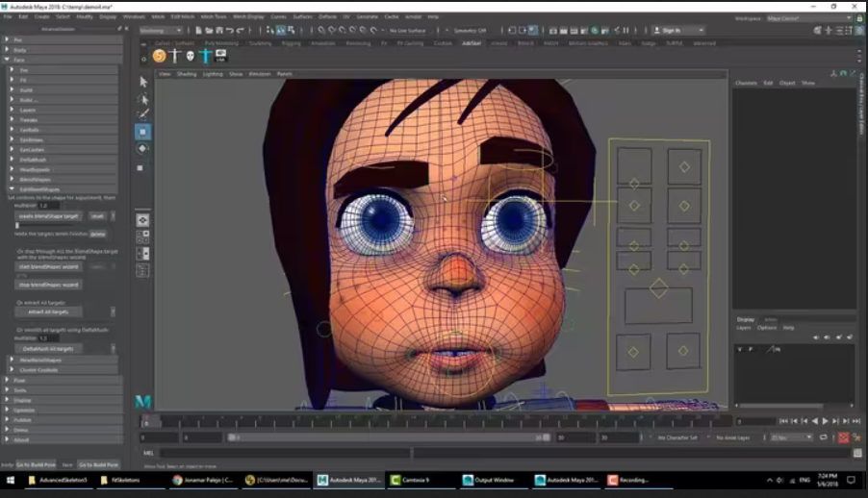Screen dimensions: 868x498
Task: Open the Modeling menu set dropdown
Action: click(x=161, y=31)
